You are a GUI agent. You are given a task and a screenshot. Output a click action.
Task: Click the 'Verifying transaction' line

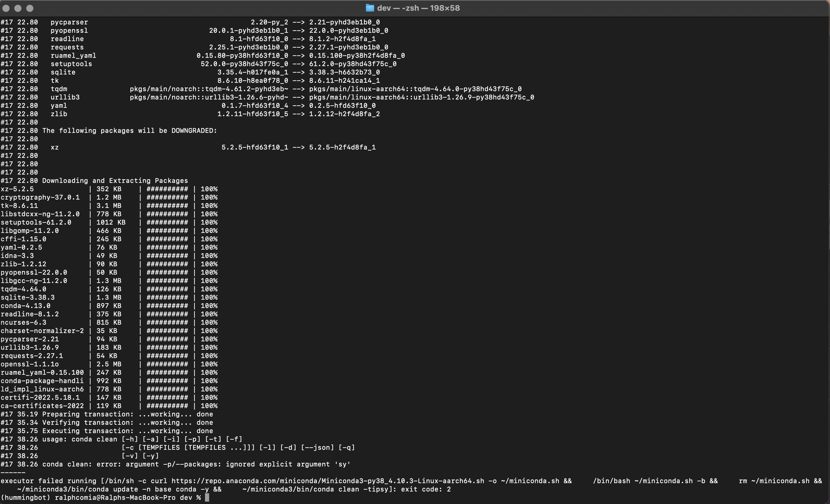(x=127, y=422)
